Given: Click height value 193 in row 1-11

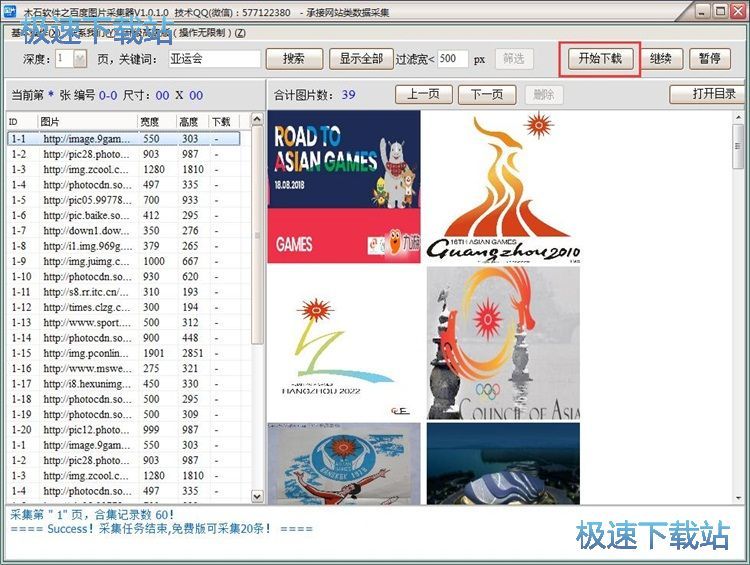Looking at the screenshot, I should [190, 292].
